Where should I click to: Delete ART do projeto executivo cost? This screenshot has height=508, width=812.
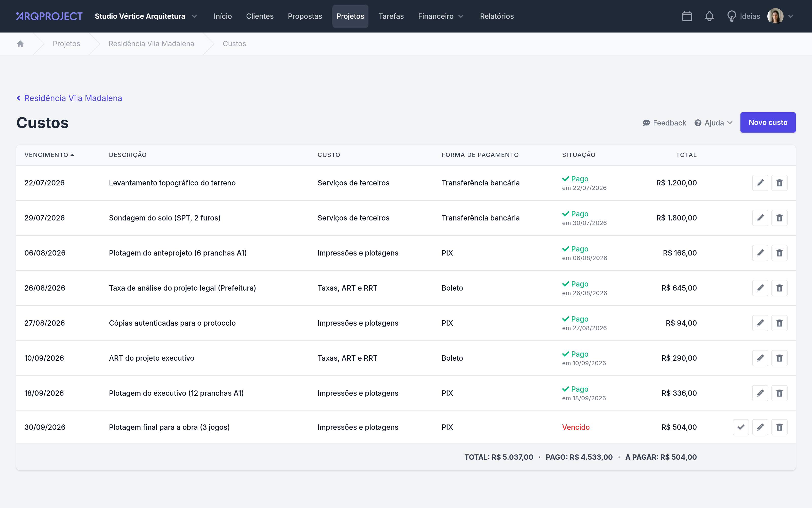(x=780, y=358)
